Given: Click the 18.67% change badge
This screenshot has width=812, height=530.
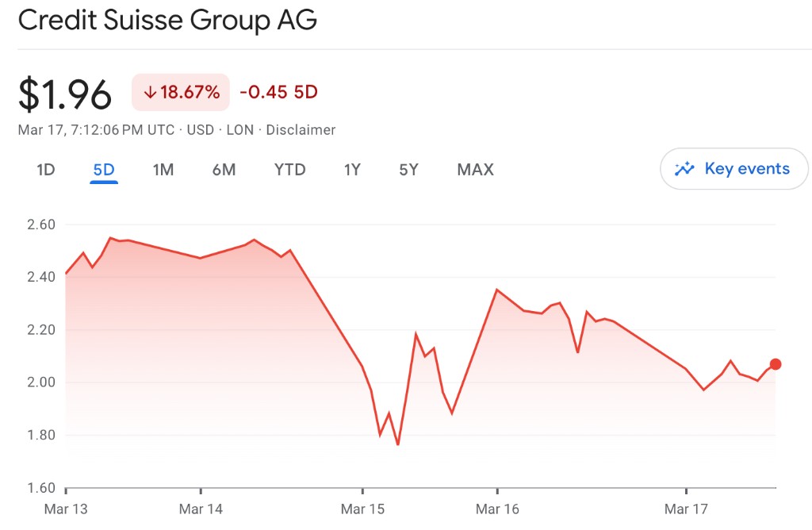Looking at the screenshot, I should 181,93.
